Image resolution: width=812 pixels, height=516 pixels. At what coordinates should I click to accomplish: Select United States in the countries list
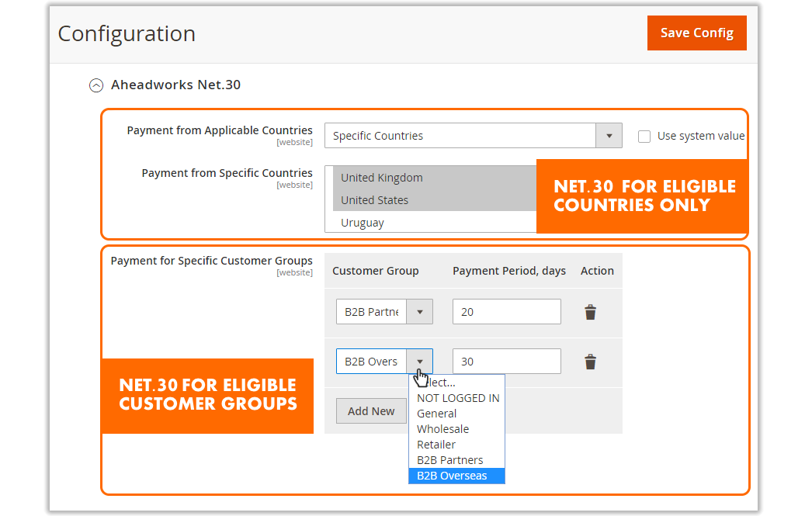point(434,199)
